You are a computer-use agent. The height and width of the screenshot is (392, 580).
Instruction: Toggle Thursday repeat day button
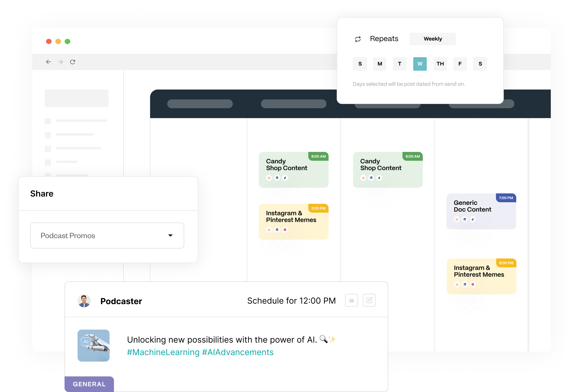[x=440, y=64]
